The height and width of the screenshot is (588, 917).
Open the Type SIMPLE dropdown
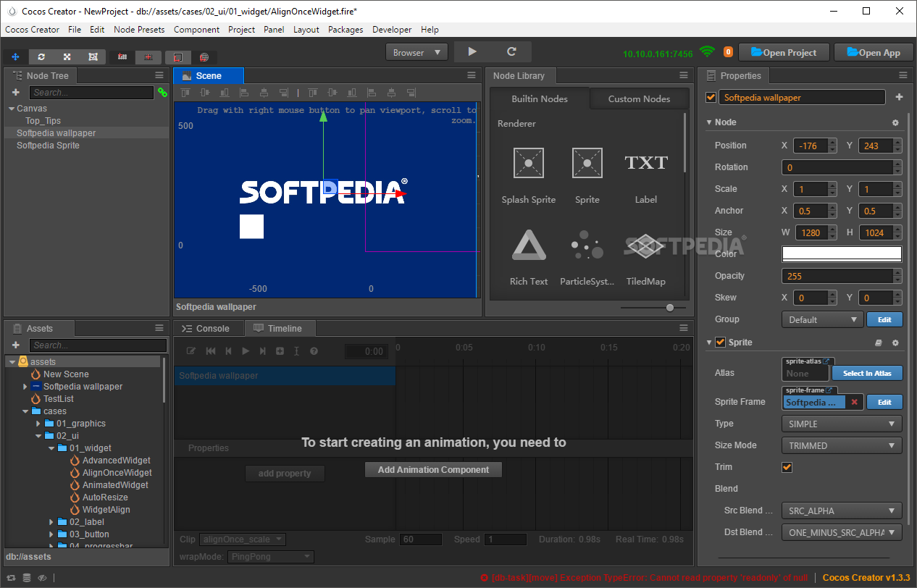842,424
